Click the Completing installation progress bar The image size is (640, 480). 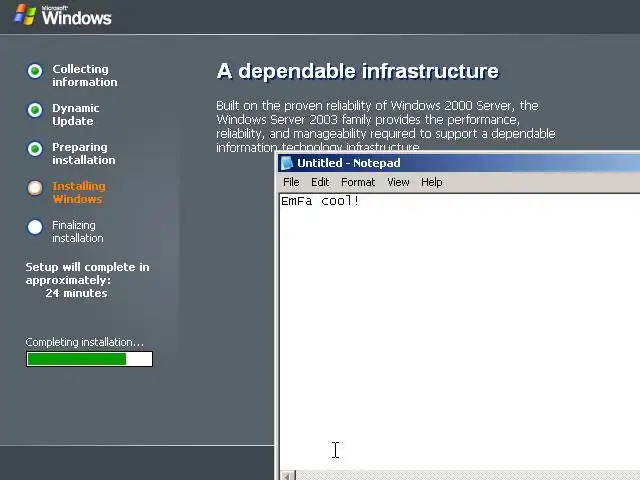(89, 359)
